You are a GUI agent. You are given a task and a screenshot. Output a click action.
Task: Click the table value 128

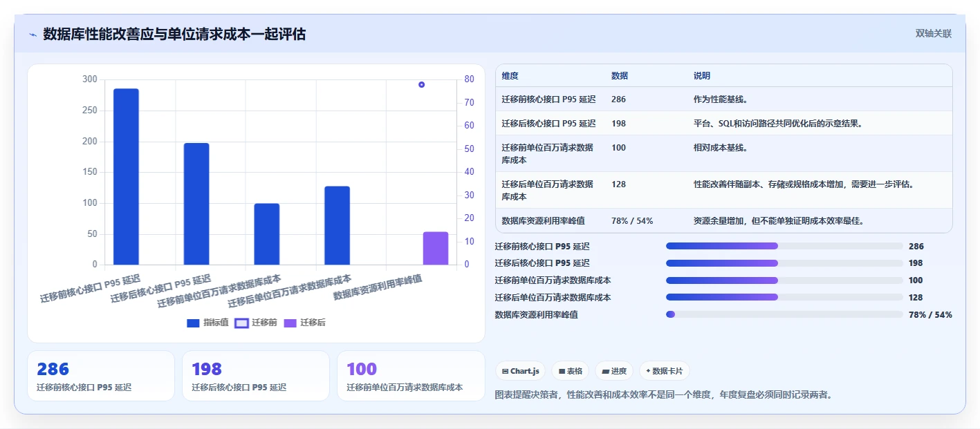click(x=618, y=184)
